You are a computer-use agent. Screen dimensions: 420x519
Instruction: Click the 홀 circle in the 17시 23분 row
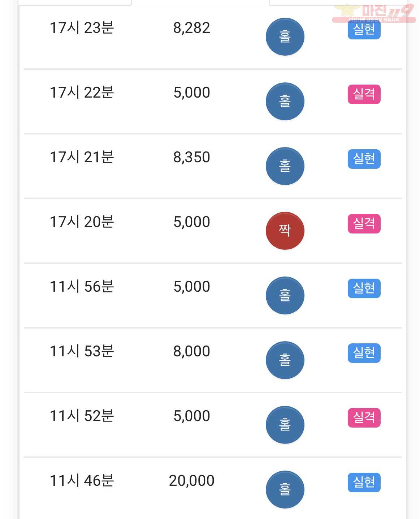point(285,37)
